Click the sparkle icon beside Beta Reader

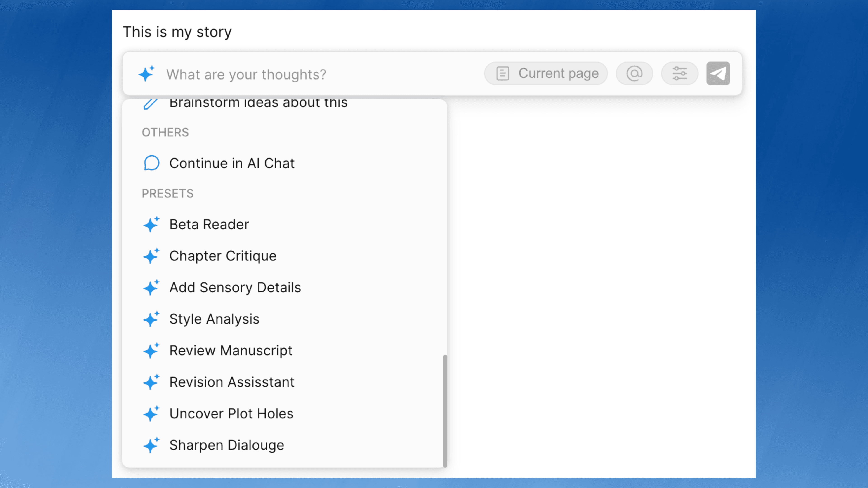152,224
